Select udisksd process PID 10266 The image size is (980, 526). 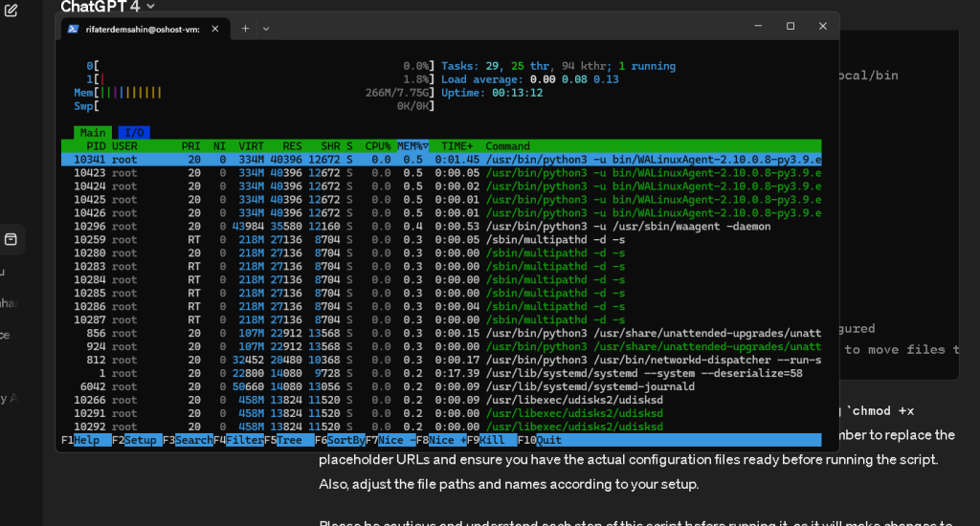click(441, 400)
